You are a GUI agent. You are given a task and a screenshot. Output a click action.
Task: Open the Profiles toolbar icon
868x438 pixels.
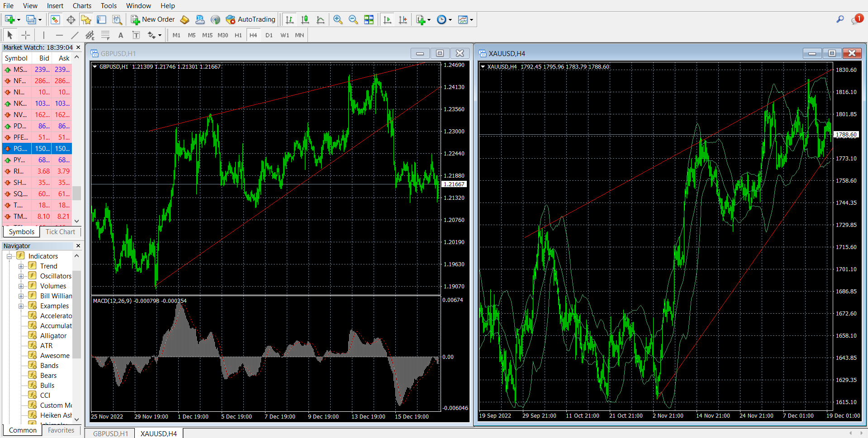point(31,19)
